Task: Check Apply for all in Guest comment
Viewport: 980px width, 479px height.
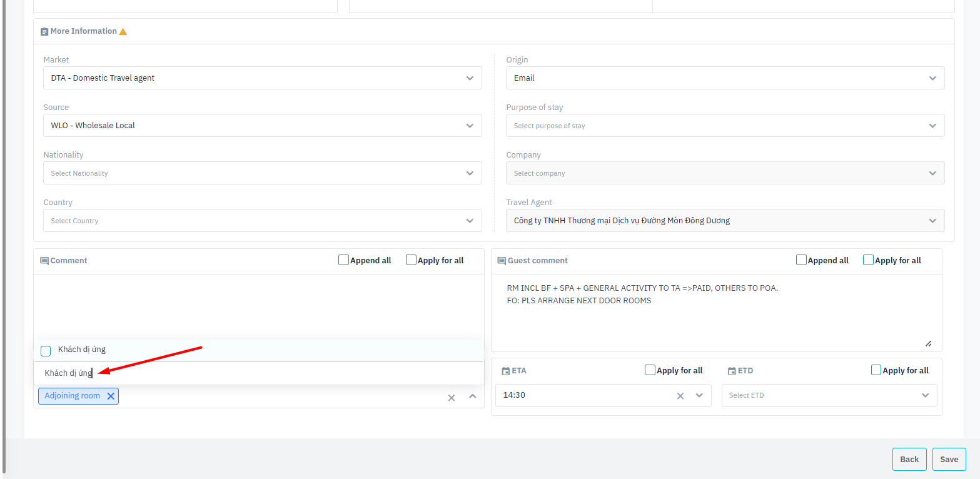Action: pos(868,260)
